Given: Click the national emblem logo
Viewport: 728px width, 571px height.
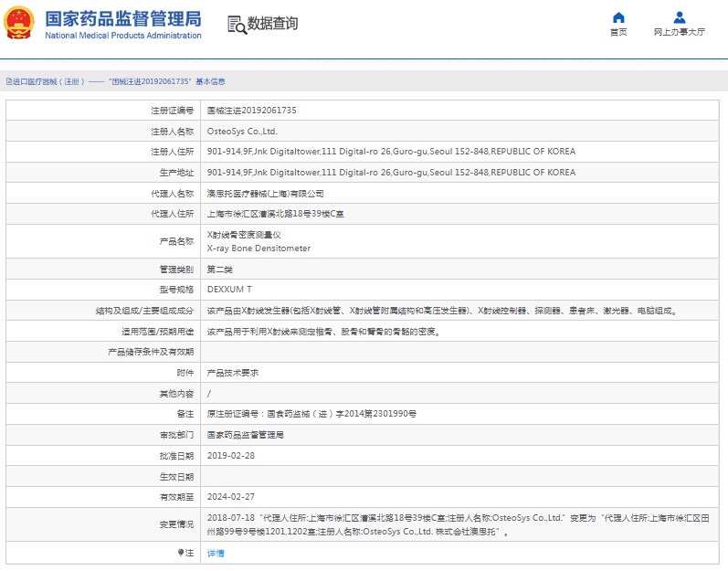Looking at the screenshot, I should point(18,22).
